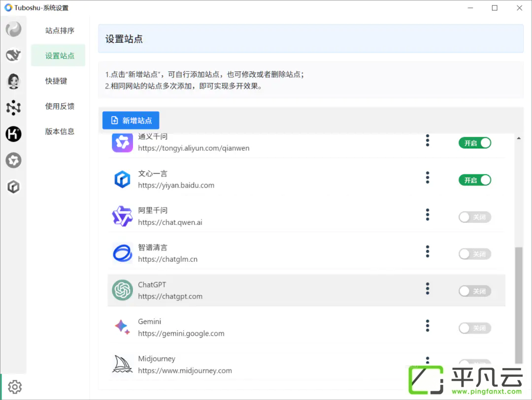Open three-dot menu for Gemini

click(428, 326)
